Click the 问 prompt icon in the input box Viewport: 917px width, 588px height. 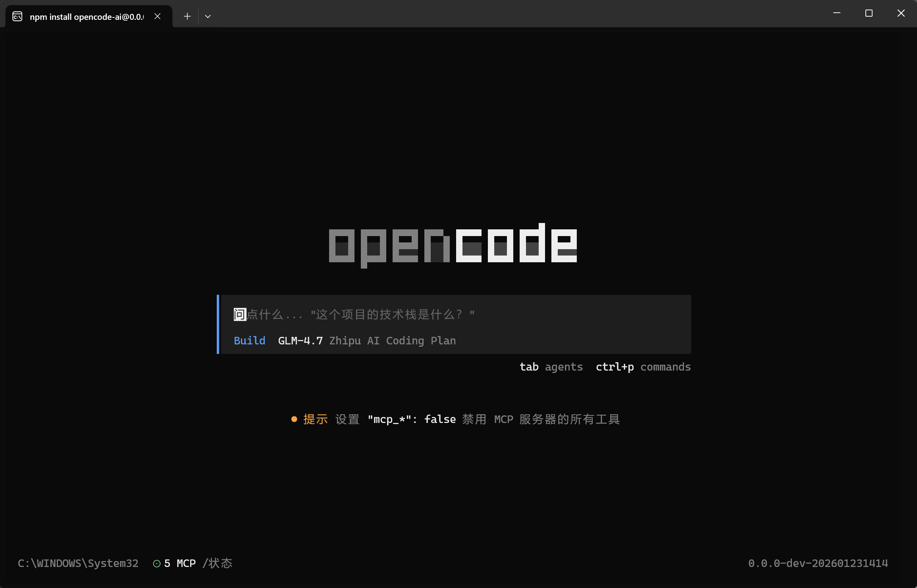tap(239, 314)
